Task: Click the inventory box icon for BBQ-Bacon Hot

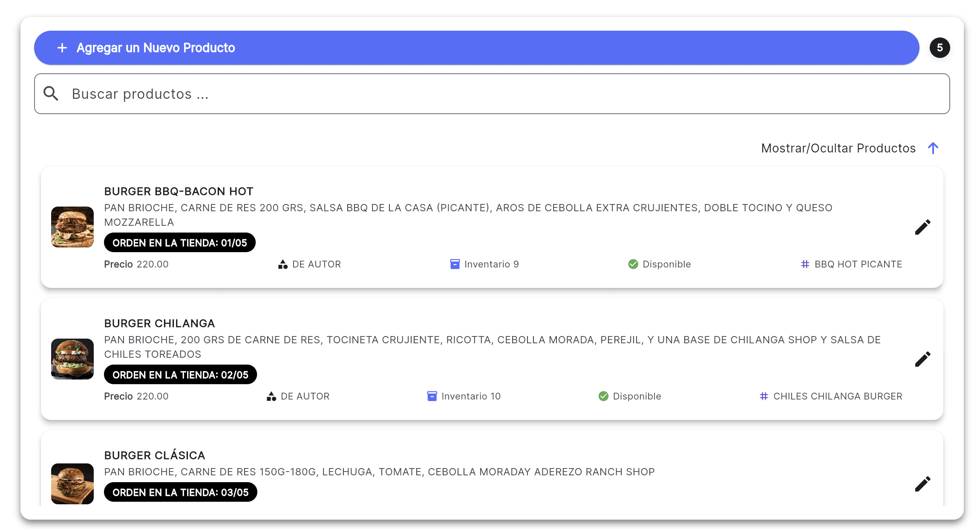Action: pyautogui.click(x=455, y=264)
